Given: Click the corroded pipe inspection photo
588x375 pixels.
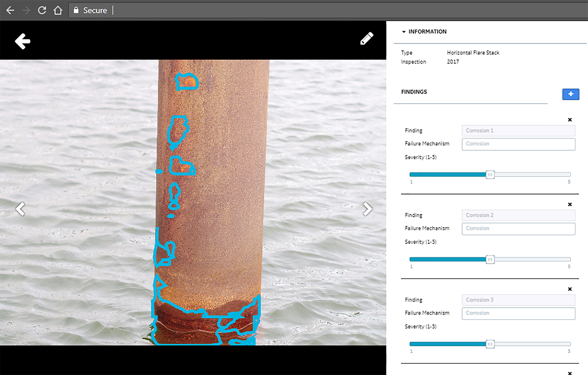Looking at the screenshot, I should [193, 202].
